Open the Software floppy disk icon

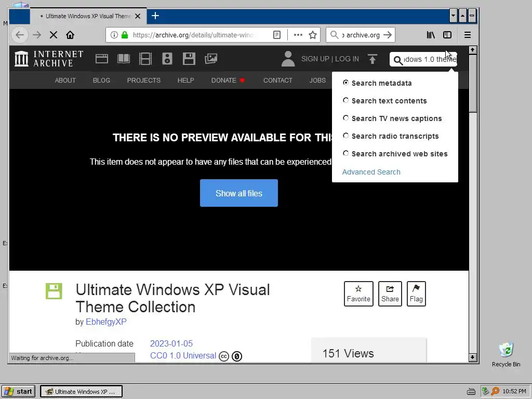(189, 59)
